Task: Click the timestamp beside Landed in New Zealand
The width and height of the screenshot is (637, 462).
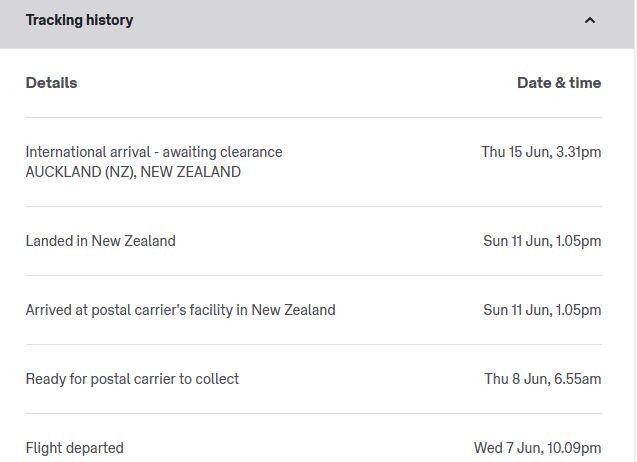Action: (542, 241)
